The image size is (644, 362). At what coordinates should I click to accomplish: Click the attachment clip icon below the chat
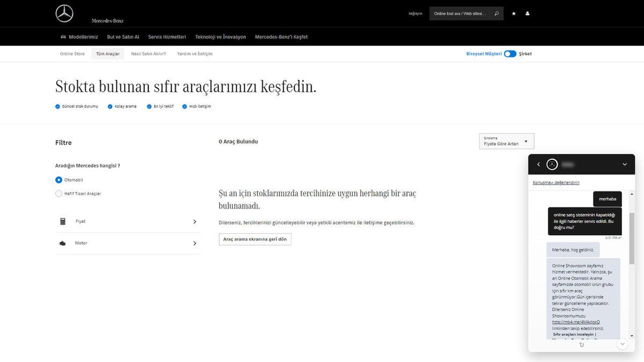coord(581,345)
